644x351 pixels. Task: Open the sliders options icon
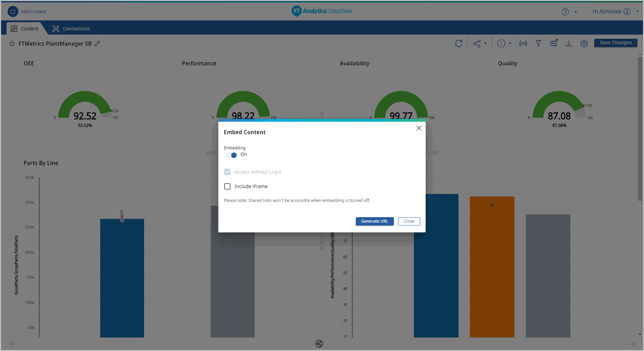[x=553, y=43]
